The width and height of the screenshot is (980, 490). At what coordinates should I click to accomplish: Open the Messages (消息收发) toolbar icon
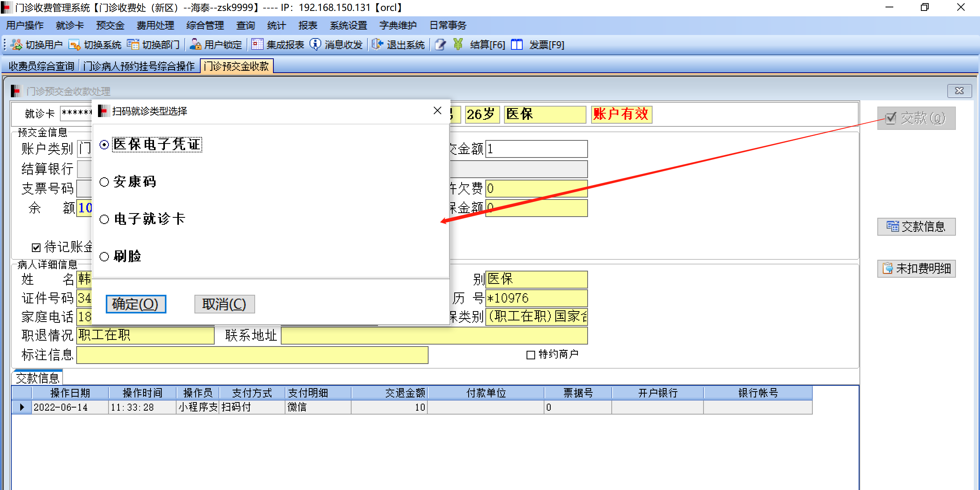pyautogui.click(x=315, y=45)
